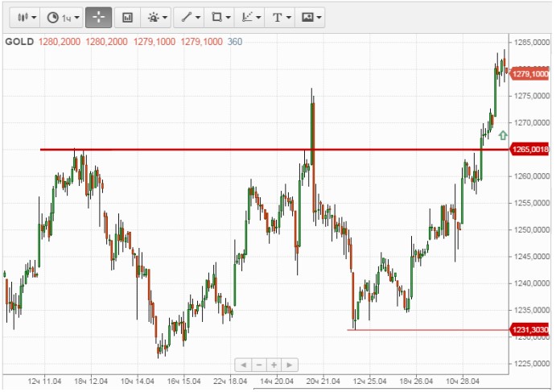Viewport: 556px width, 392px height.
Task: Select the 1265,0018 red price label
Action: (x=529, y=150)
